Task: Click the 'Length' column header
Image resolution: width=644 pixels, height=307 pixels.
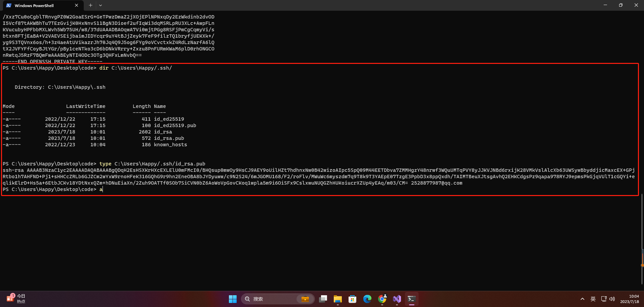Action: point(142,106)
